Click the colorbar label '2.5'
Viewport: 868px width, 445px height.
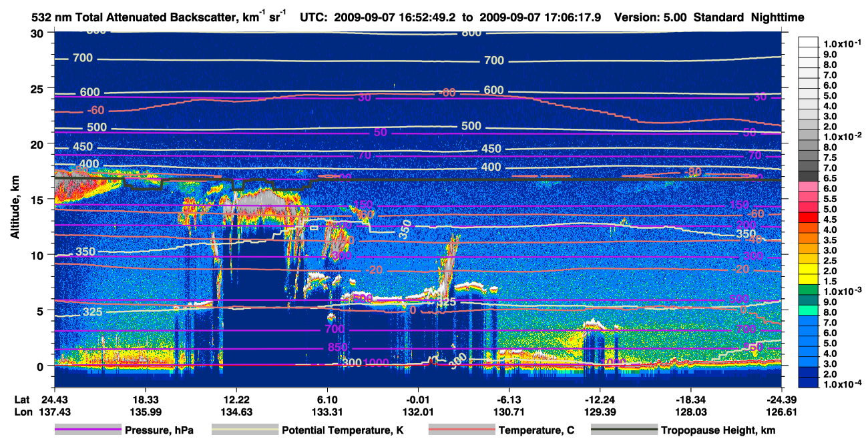pos(829,262)
